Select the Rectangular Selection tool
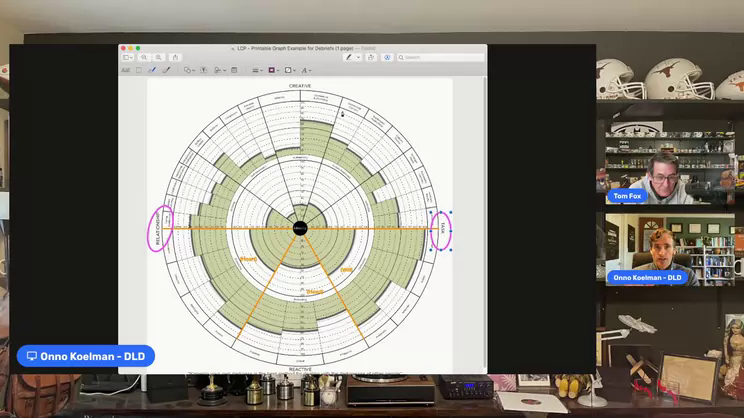 [139, 70]
